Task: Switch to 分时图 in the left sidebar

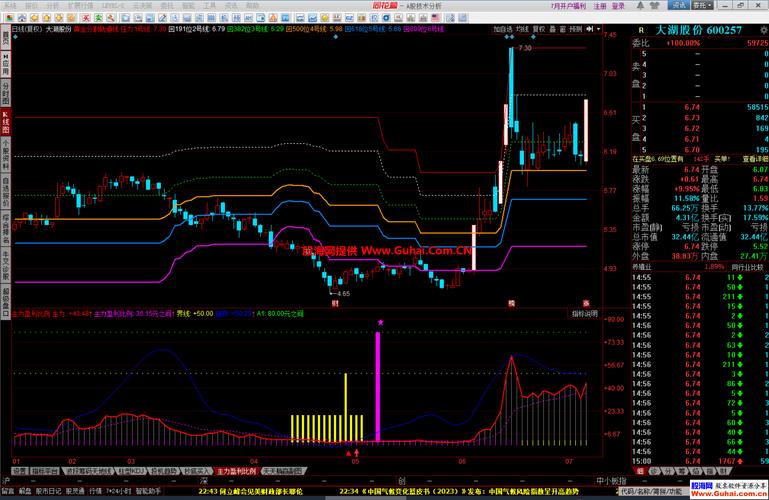Action: tap(5, 93)
